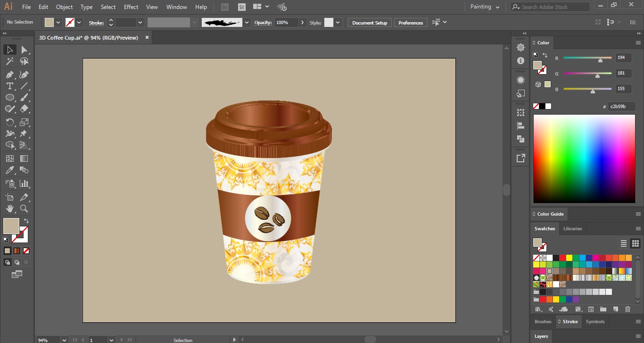
Task: Activate the Zoom tool in toolbar
Action: 24,209
